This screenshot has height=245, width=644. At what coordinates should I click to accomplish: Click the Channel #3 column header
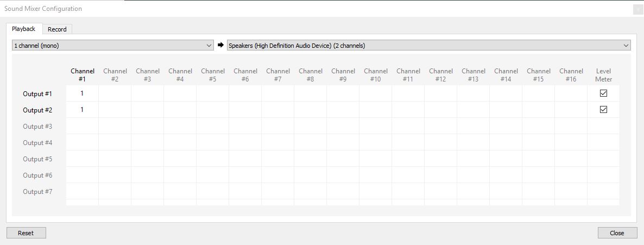[x=148, y=75]
